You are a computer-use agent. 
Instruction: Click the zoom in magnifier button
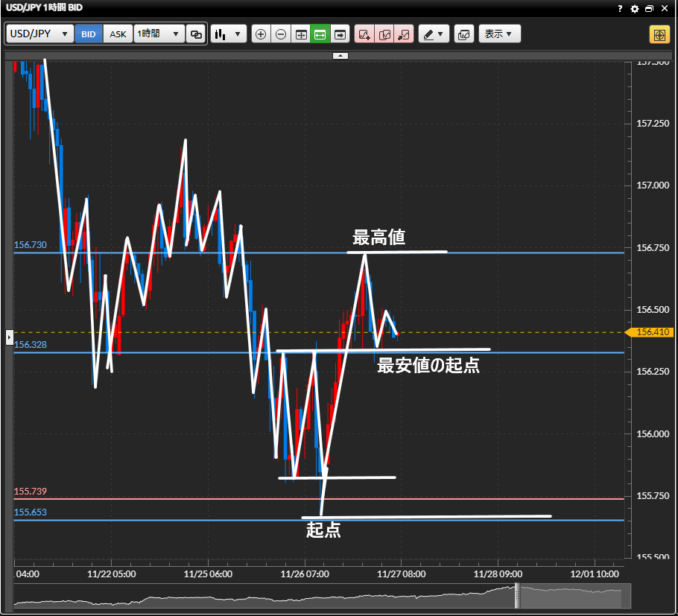coord(261,34)
